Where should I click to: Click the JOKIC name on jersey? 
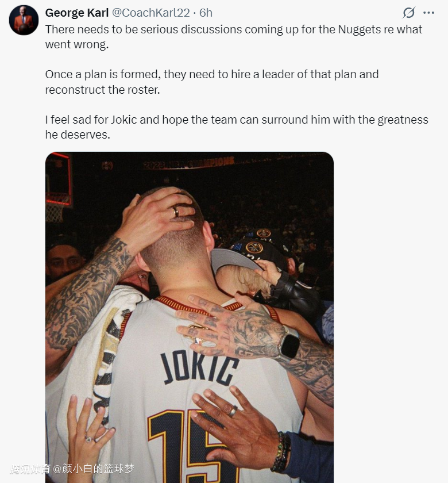[199, 367]
